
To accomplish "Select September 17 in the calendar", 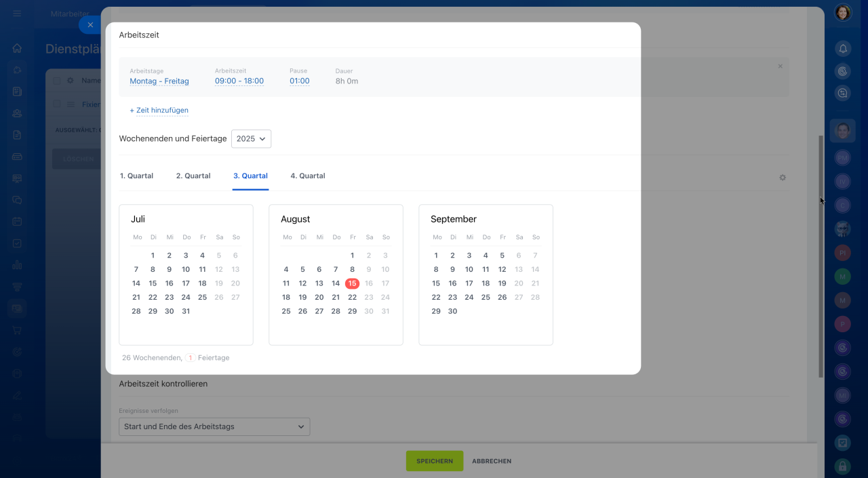I will pyautogui.click(x=469, y=283).
